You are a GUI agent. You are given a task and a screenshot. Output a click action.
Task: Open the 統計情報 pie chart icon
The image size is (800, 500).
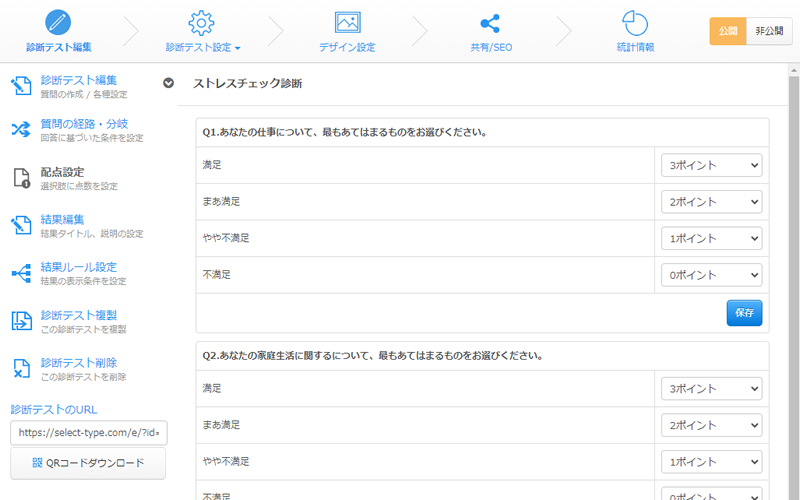pyautogui.click(x=634, y=22)
